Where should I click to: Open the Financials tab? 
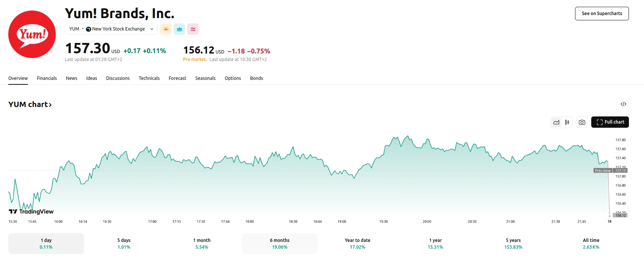[47, 78]
